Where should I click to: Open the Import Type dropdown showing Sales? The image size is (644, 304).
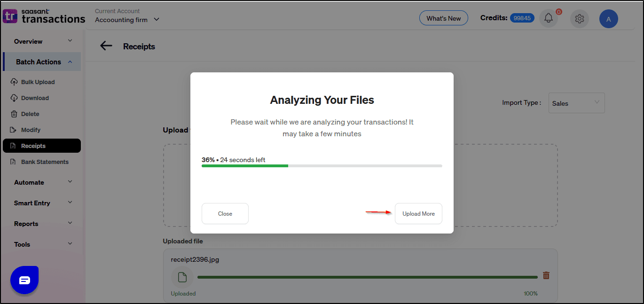pos(576,103)
